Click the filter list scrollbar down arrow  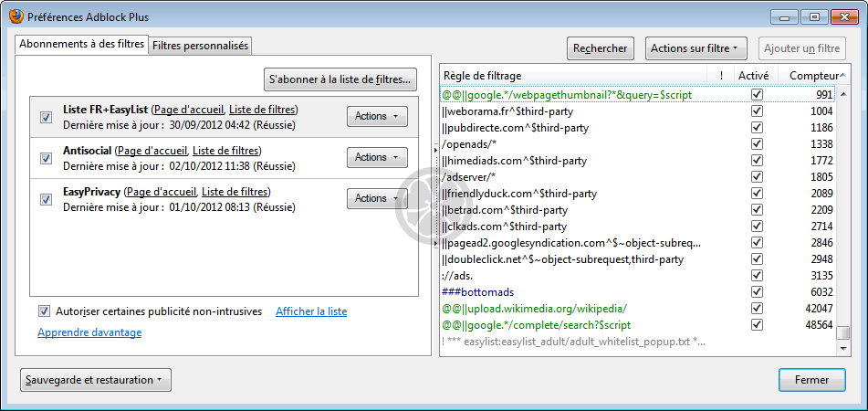point(843,348)
